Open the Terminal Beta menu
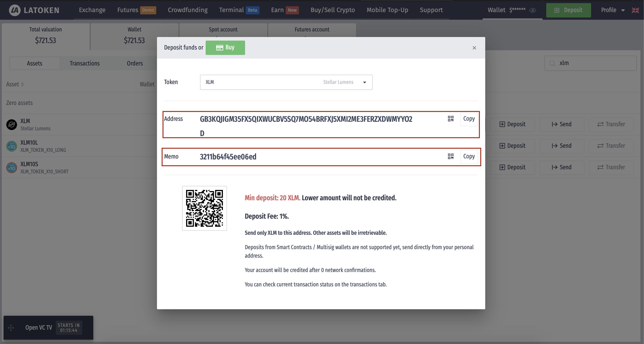The width and height of the screenshot is (644, 344). tap(239, 10)
